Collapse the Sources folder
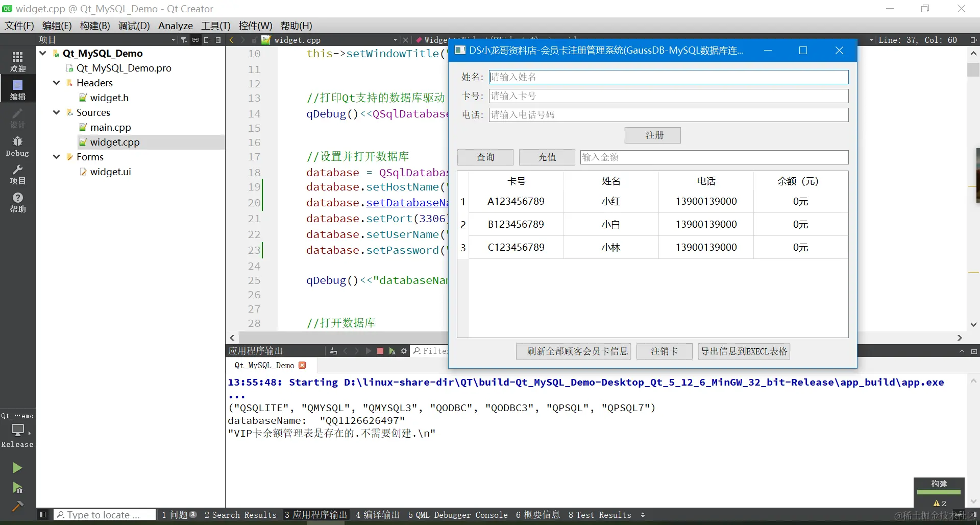 57,112
